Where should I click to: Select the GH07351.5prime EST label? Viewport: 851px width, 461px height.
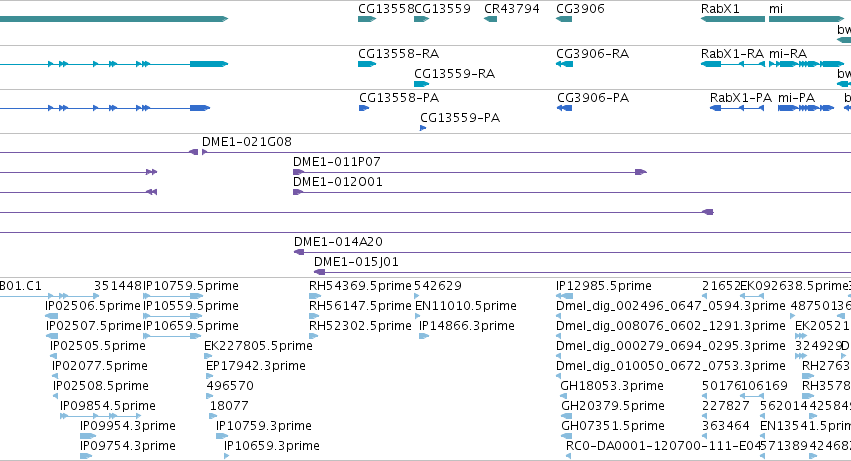[x=613, y=426]
